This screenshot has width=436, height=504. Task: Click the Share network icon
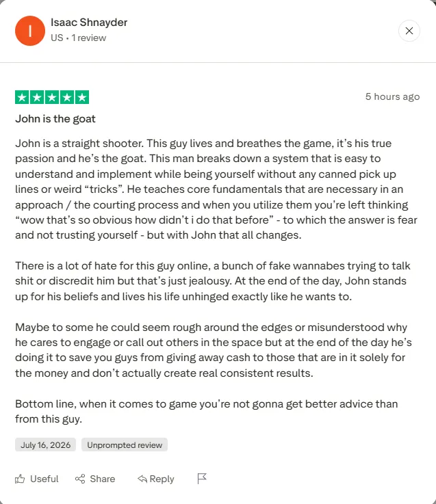click(x=80, y=479)
